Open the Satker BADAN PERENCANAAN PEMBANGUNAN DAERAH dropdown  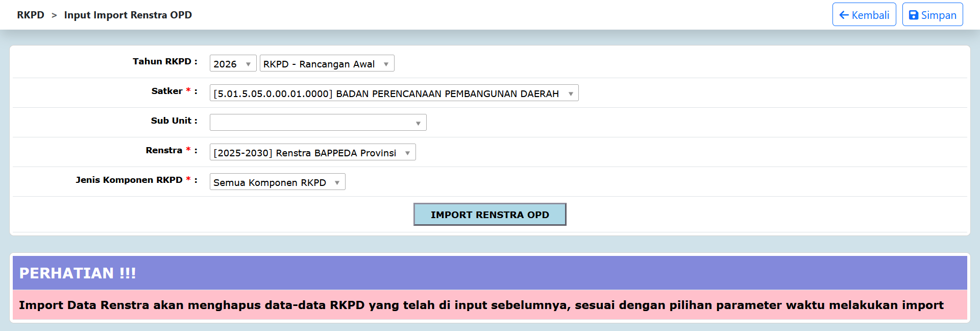click(x=394, y=93)
